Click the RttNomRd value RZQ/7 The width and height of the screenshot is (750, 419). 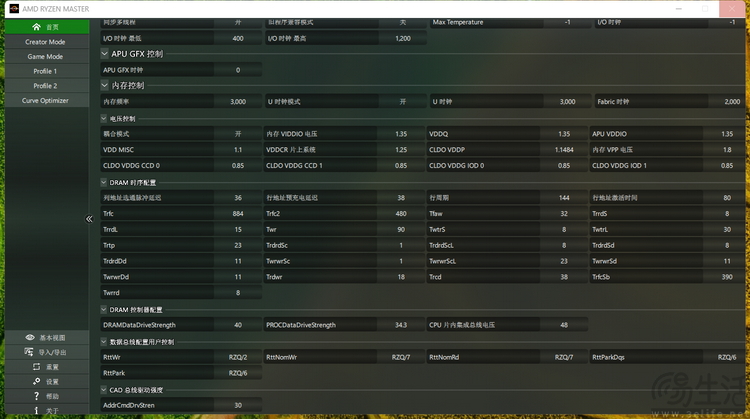(x=564, y=357)
